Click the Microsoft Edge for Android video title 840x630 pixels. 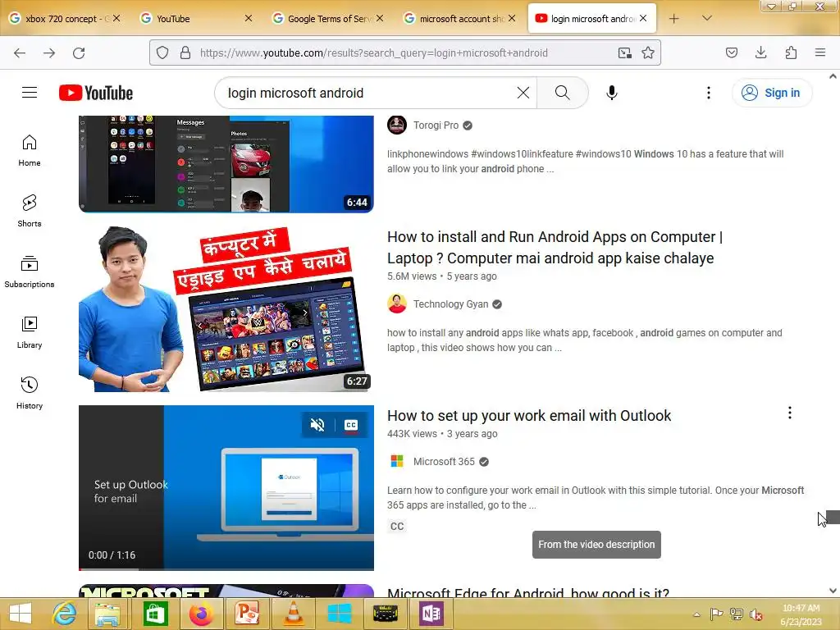[x=528, y=592]
